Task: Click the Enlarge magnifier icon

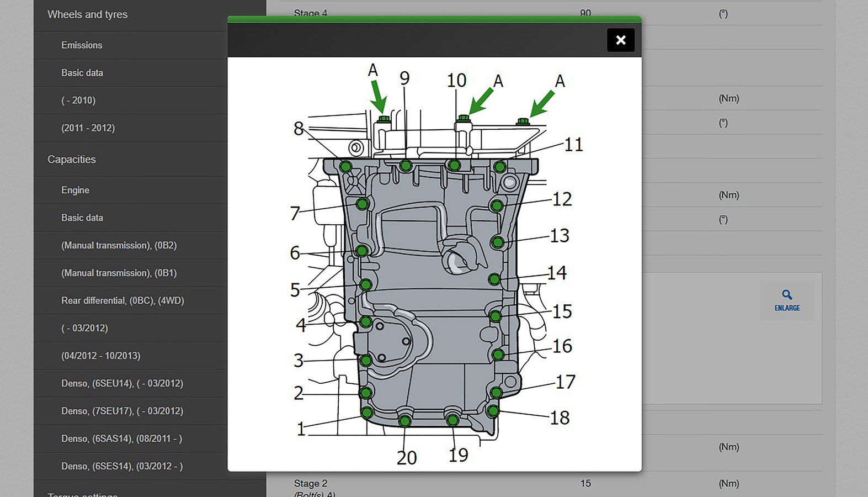Action: click(787, 295)
